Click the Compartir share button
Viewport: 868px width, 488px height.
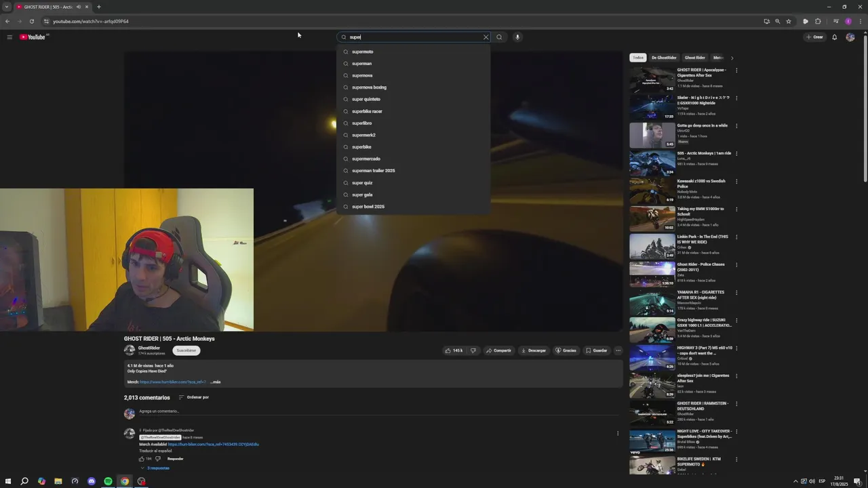[x=498, y=350]
